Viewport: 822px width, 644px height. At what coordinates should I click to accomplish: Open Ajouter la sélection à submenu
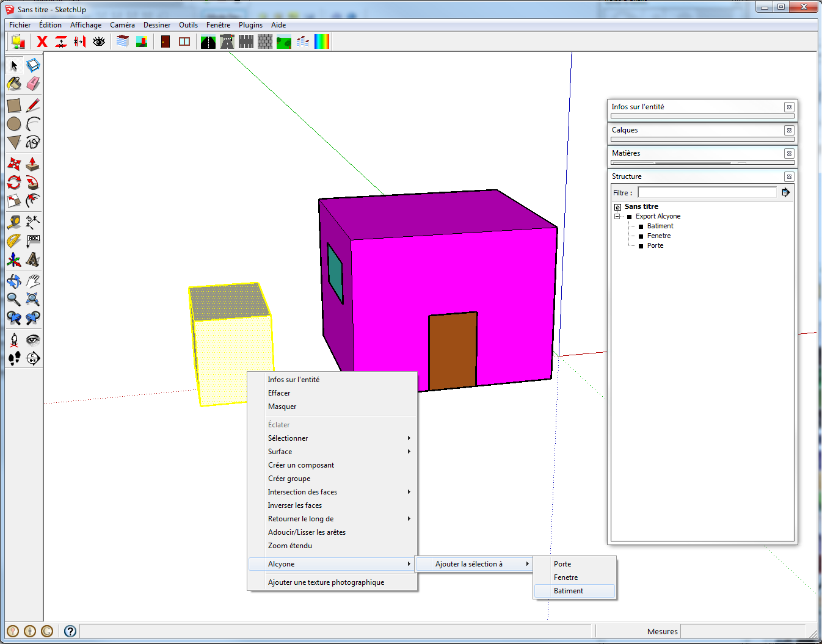pyautogui.click(x=474, y=564)
